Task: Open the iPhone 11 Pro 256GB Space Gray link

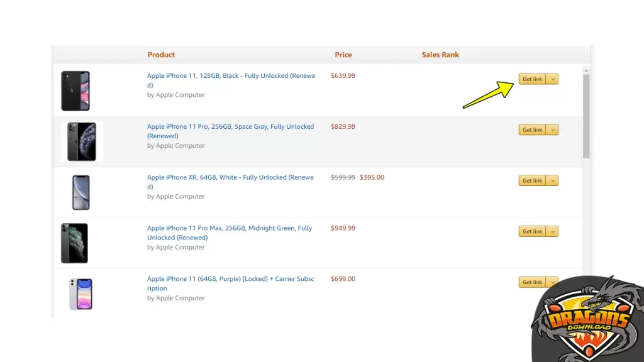Action: (x=230, y=127)
